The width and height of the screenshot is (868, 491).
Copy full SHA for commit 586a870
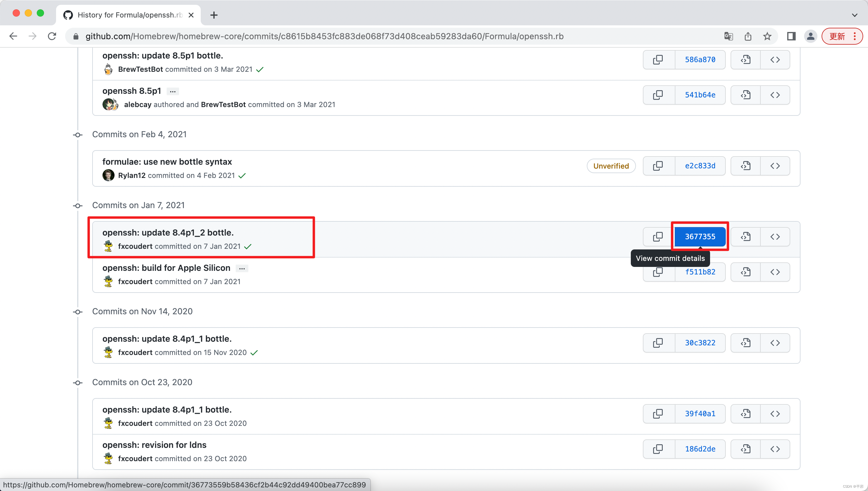(658, 60)
